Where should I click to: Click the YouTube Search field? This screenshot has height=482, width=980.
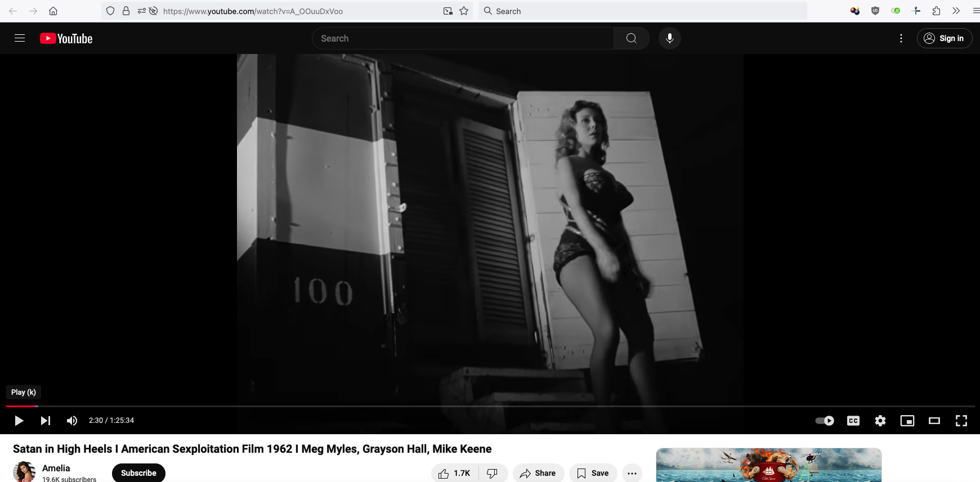(x=463, y=38)
